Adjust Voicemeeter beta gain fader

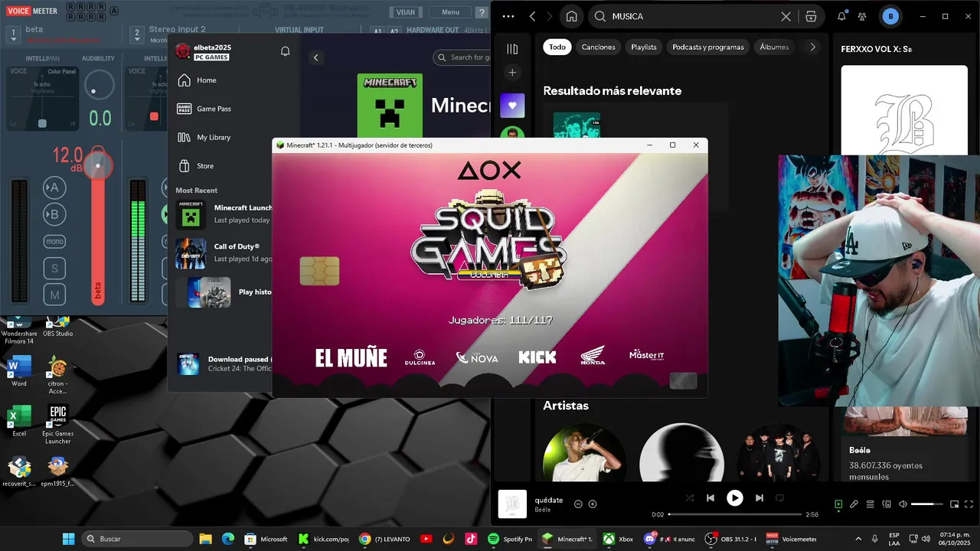coord(98,166)
